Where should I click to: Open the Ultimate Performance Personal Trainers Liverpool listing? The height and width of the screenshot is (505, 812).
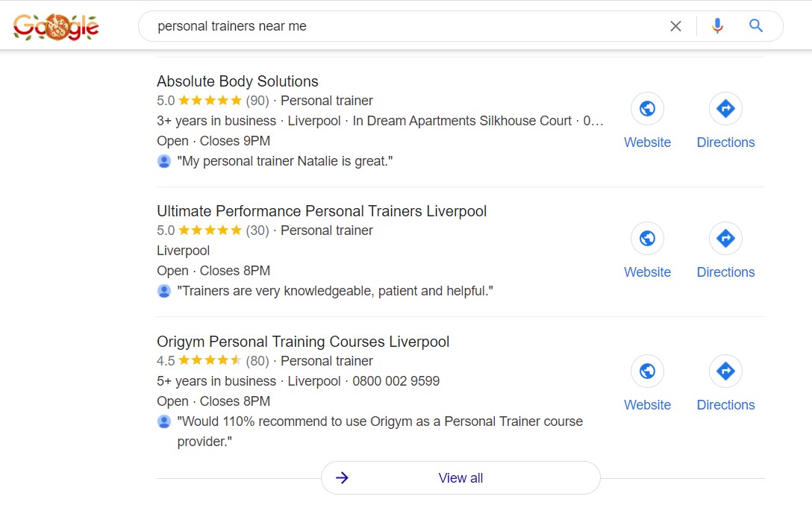point(321,211)
